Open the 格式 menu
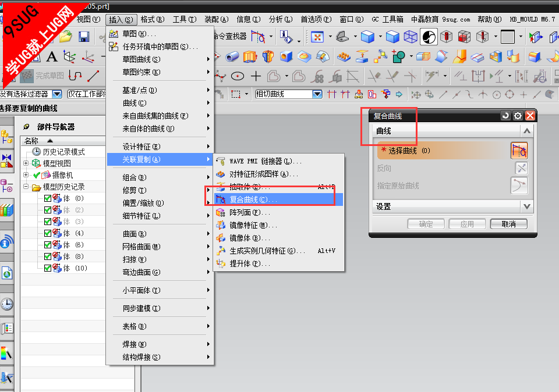This screenshot has height=392, width=559. (x=153, y=20)
